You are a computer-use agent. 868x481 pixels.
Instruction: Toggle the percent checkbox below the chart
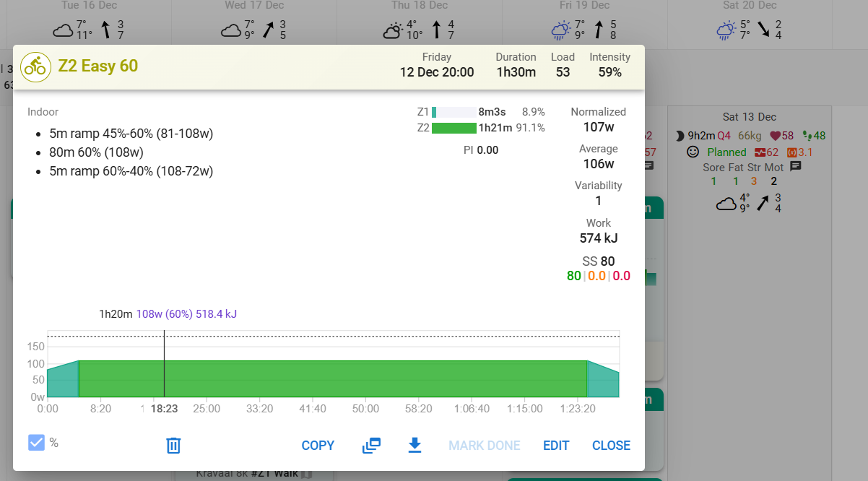click(36, 443)
